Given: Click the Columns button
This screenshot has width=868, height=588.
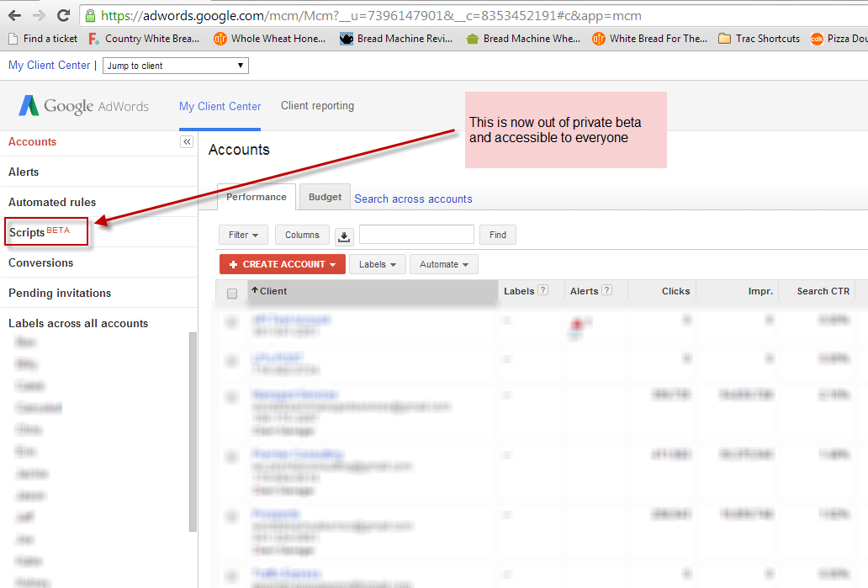Looking at the screenshot, I should 302,235.
